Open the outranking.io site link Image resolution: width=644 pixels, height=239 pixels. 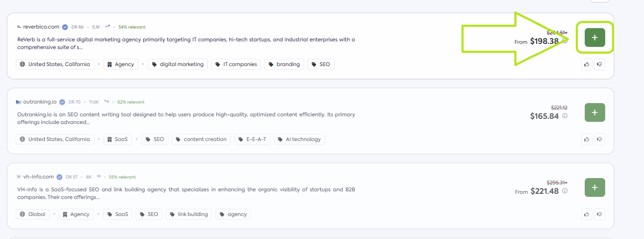[40, 102]
